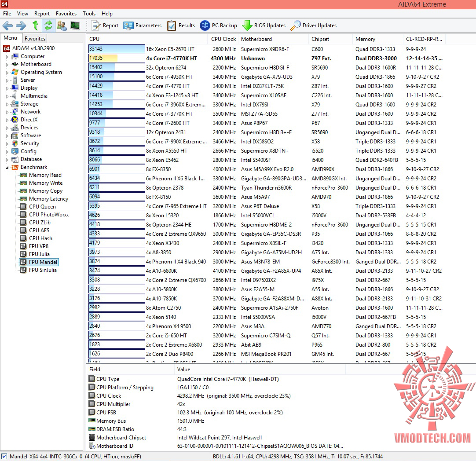
Task: Expand the Storage tree node
Action: (7, 104)
